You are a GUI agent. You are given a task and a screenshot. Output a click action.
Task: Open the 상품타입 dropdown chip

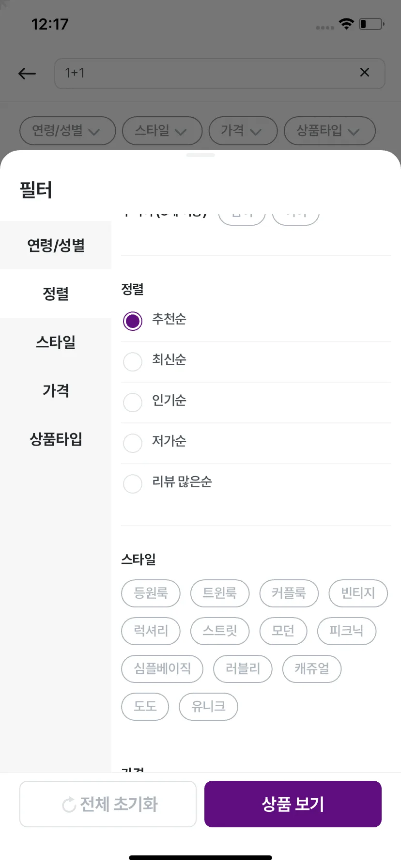coord(329,131)
